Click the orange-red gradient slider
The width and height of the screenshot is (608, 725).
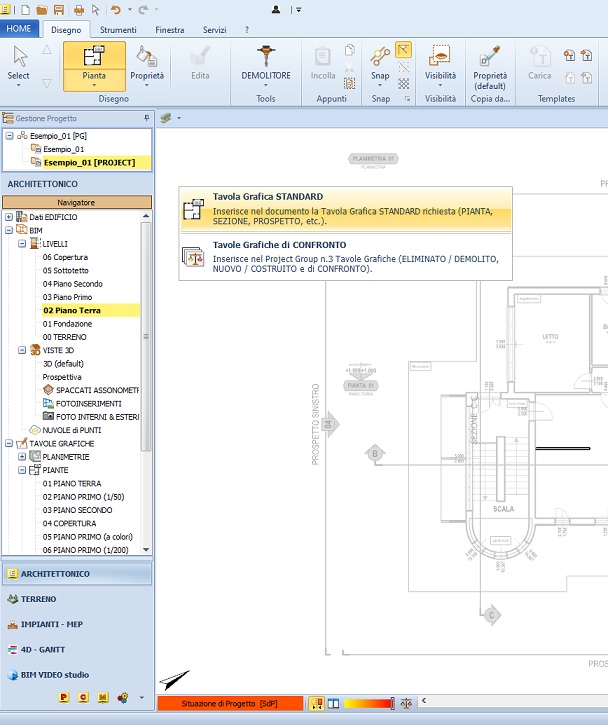[368, 704]
